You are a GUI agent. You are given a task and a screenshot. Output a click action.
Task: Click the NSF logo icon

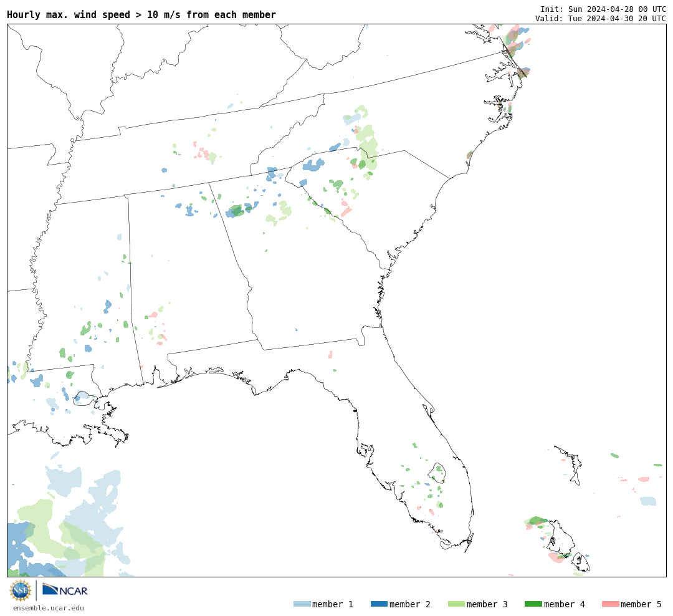20,590
